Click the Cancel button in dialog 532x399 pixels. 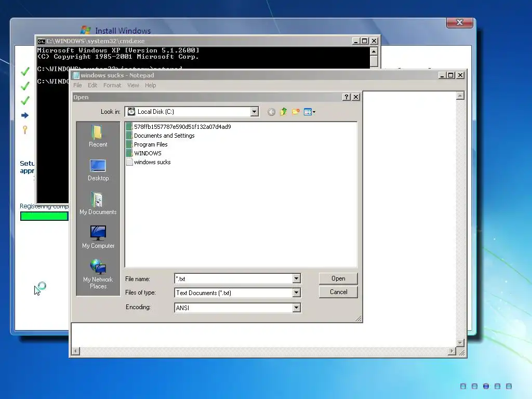pos(338,292)
